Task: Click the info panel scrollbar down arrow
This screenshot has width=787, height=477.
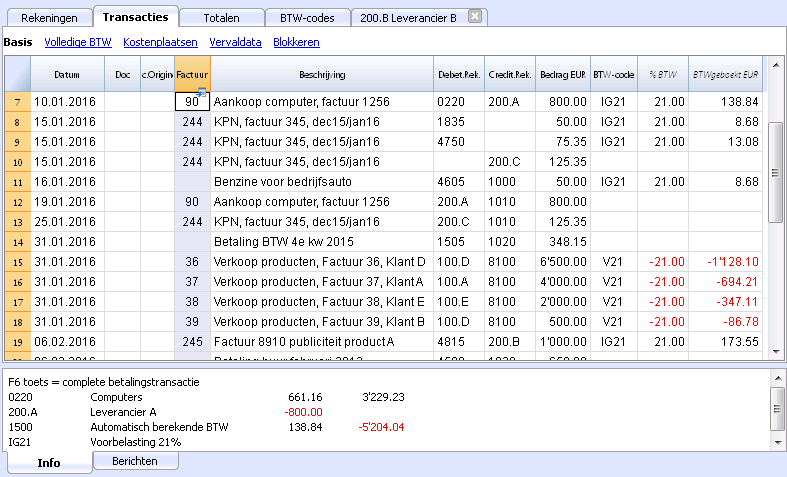Action: [777, 442]
